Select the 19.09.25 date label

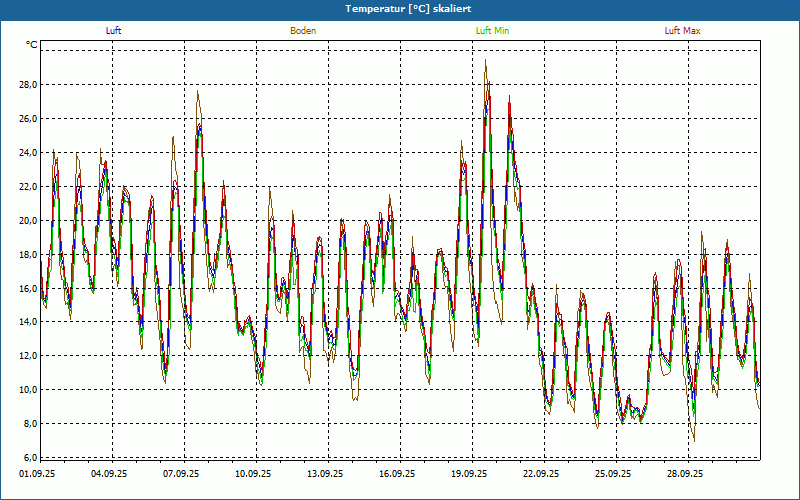click(x=469, y=475)
